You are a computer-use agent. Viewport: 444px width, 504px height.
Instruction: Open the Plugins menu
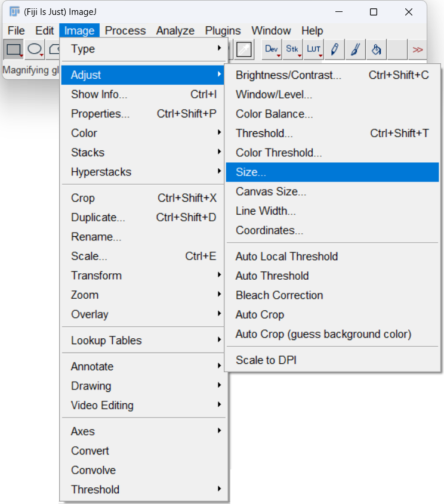pos(223,30)
